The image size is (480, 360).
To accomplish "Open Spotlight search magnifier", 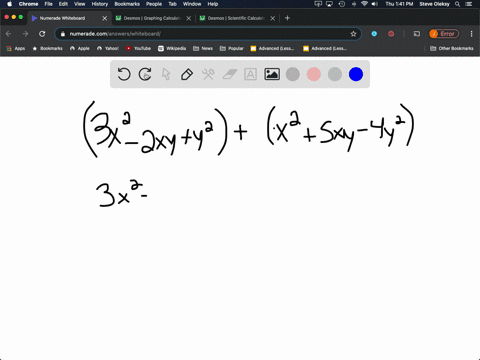I will point(458,4).
